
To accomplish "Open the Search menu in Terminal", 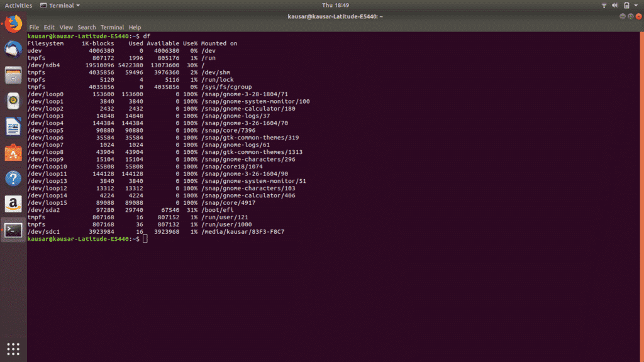I will pyautogui.click(x=86, y=27).
